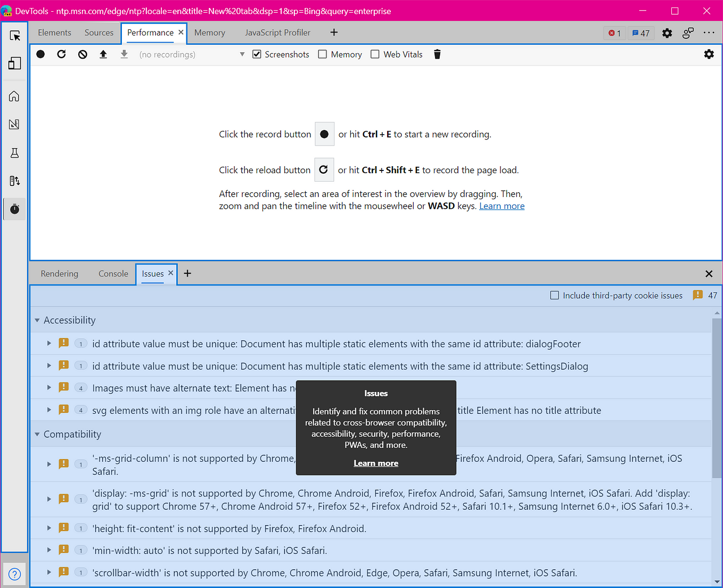The height and width of the screenshot is (588, 723).
Task: Start recording with toolbar record button
Action: 40,54
